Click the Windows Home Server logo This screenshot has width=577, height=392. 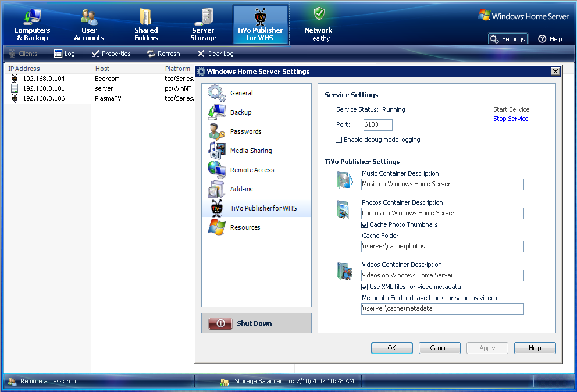523,16
